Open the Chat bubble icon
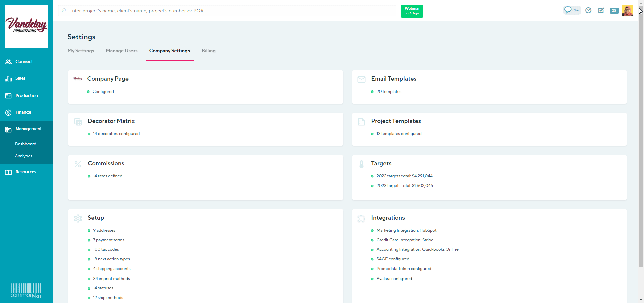Screen dimensions: 644x303 pyautogui.click(x=572, y=10)
